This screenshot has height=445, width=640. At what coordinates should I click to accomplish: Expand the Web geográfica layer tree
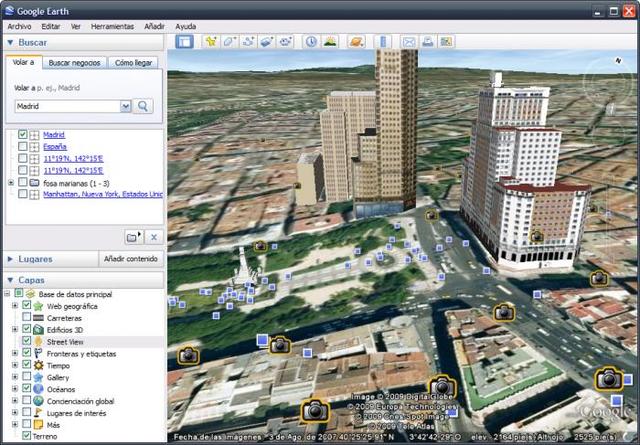tap(15, 306)
